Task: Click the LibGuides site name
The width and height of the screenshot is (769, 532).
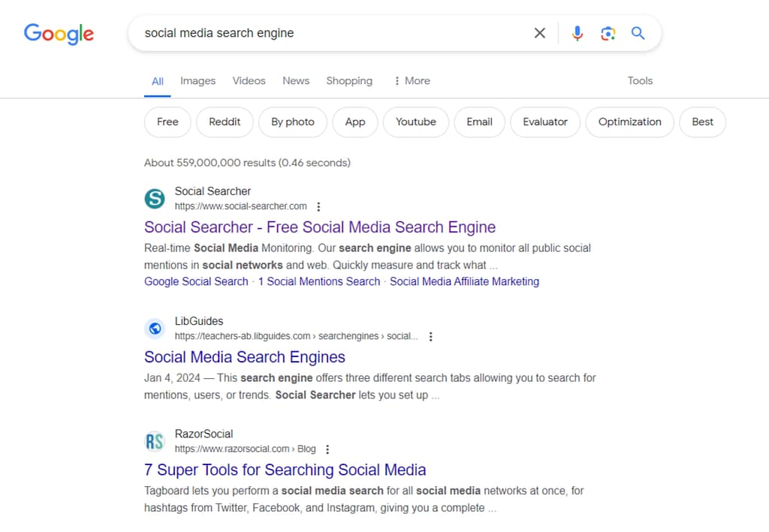Action: [199, 321]
